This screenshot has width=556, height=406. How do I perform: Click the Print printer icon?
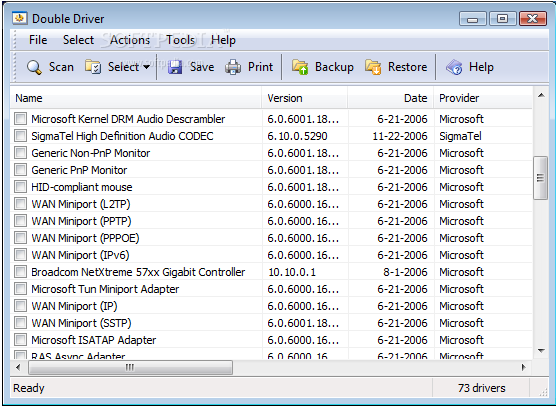tap(233, 67)
